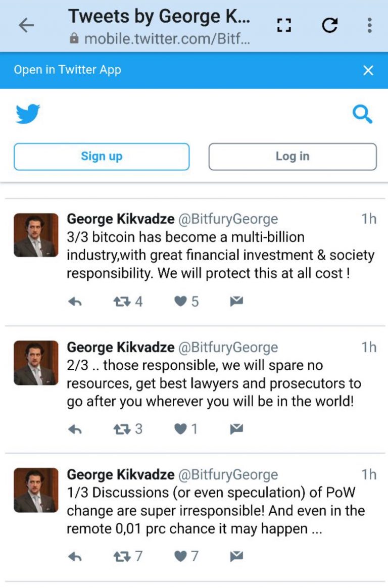388x588 pixels.
Task: Click the Sign up button
Action: (x=102, y=157)
